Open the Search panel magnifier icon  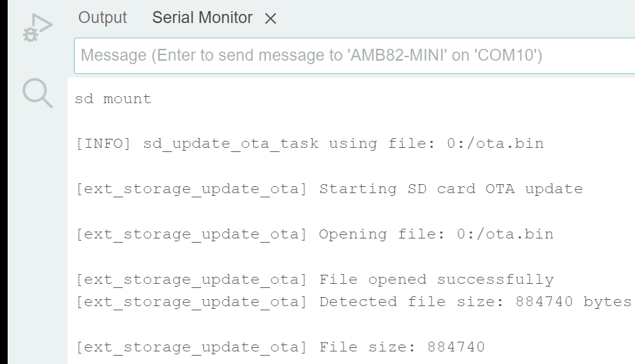pyautogui.click(x=38, y=93)
